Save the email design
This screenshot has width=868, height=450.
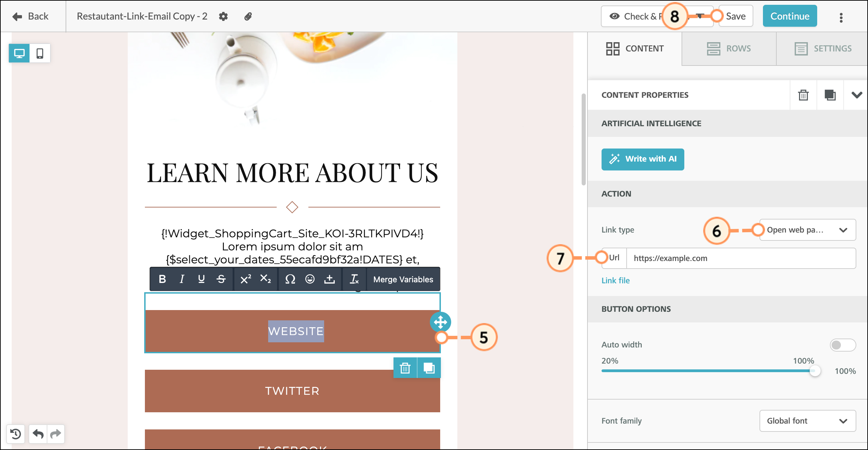(736, 16)
